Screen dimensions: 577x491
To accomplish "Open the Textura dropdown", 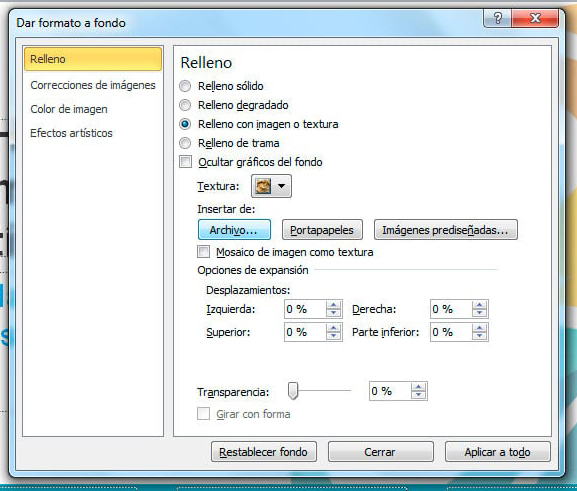I will (x=271, y=186).
